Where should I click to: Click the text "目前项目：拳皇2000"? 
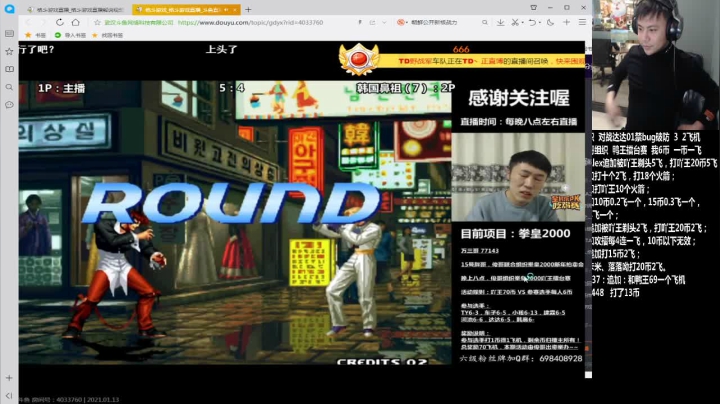click(515, 234)
